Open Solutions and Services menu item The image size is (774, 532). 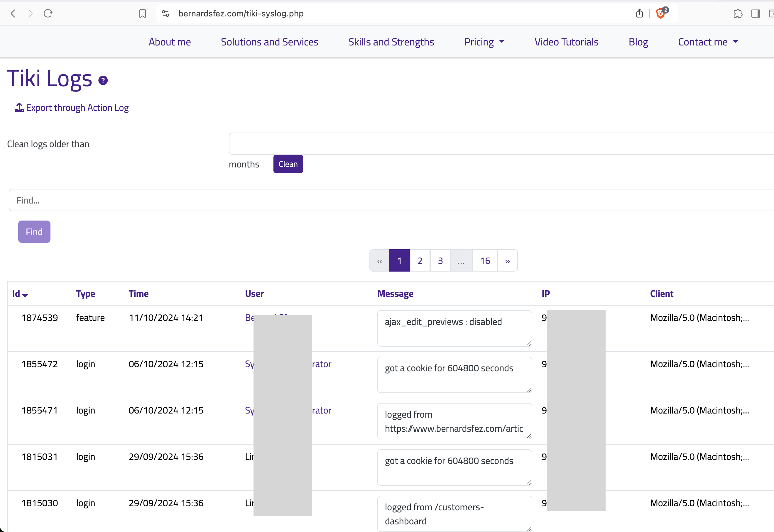269,42
